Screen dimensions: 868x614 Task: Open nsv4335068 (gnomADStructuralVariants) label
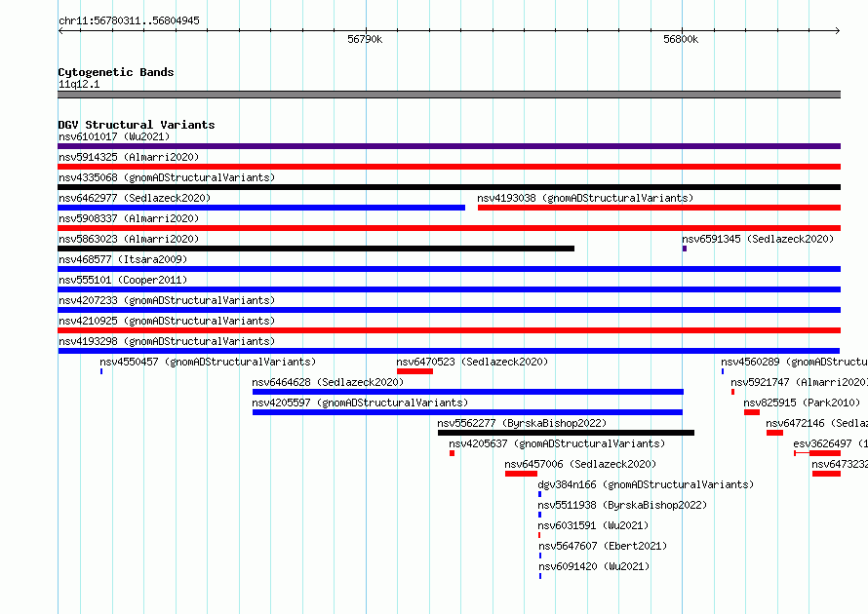click(x=167, y=177)
